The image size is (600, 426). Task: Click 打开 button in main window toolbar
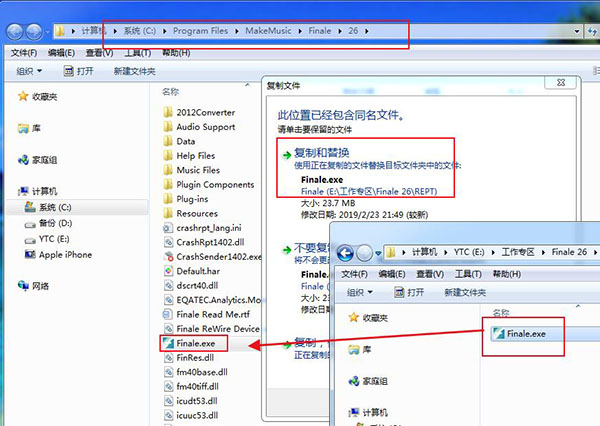78,71
